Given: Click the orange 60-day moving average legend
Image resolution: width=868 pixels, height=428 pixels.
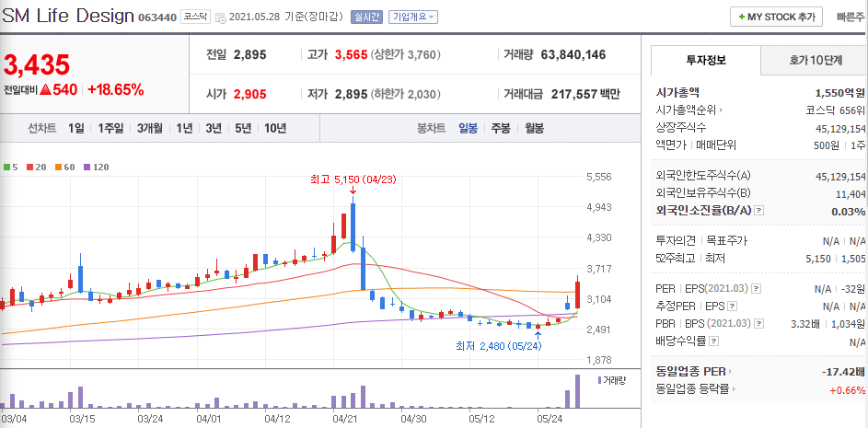Looking at the screenshot, I should pos(64,166).
